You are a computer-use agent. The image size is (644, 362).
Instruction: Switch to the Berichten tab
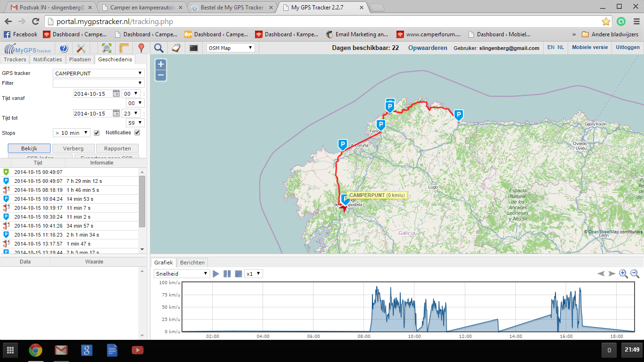[192, 263]
